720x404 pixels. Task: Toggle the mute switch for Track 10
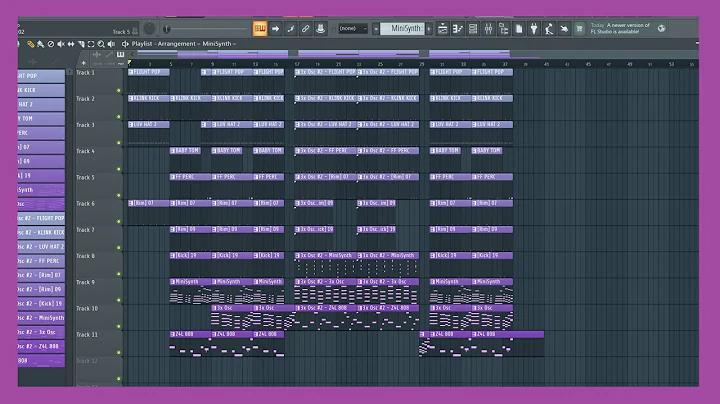coord(119,326)
